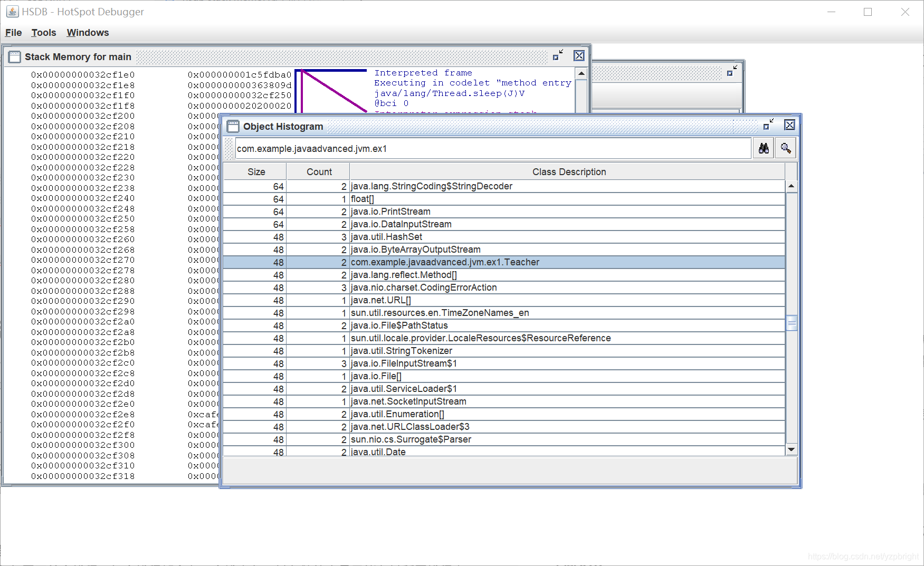Sort histogram by Count column header
The image size is (924, 566).
319,171
